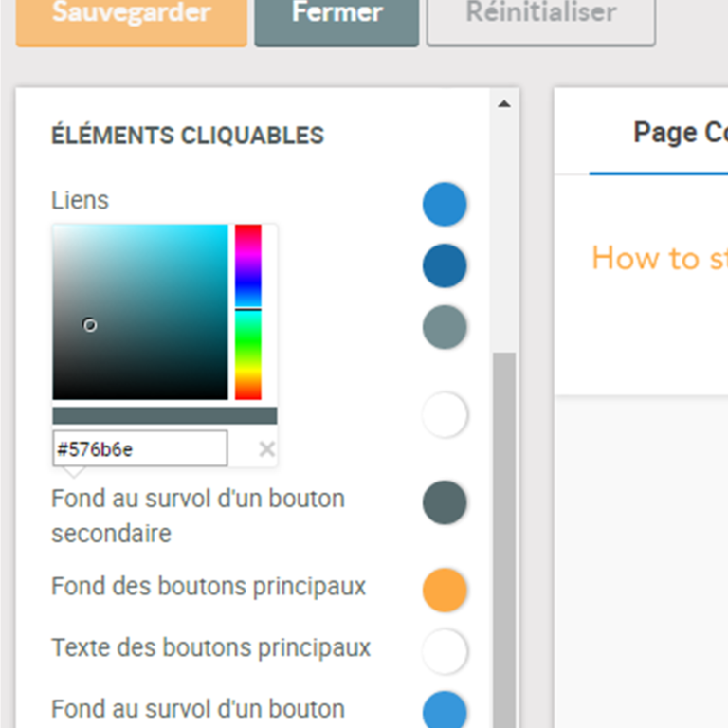
Task: Click the rainbow hue slider strip
Action: (248, 312)
